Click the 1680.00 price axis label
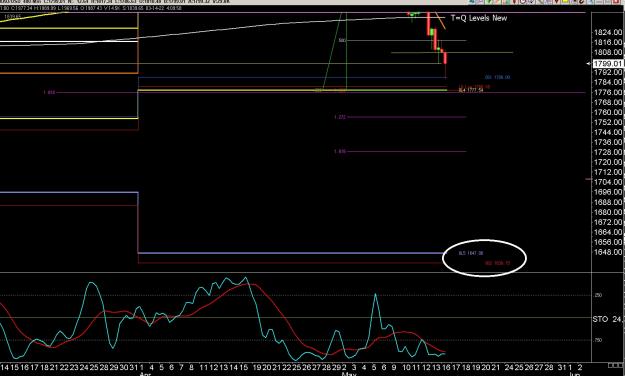 608,212
